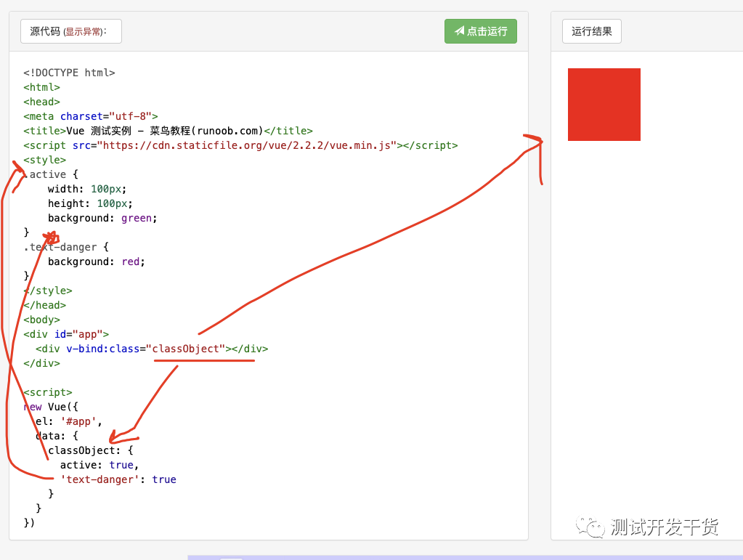Click the <!DOCTYPE html> line
This screenshot has width=743, height=560.
(69, 73)
